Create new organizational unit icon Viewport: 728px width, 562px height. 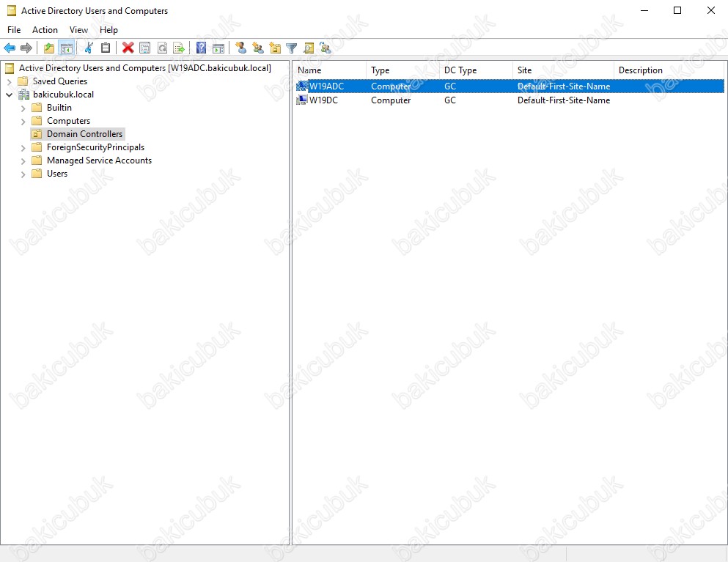pos(275,48)
